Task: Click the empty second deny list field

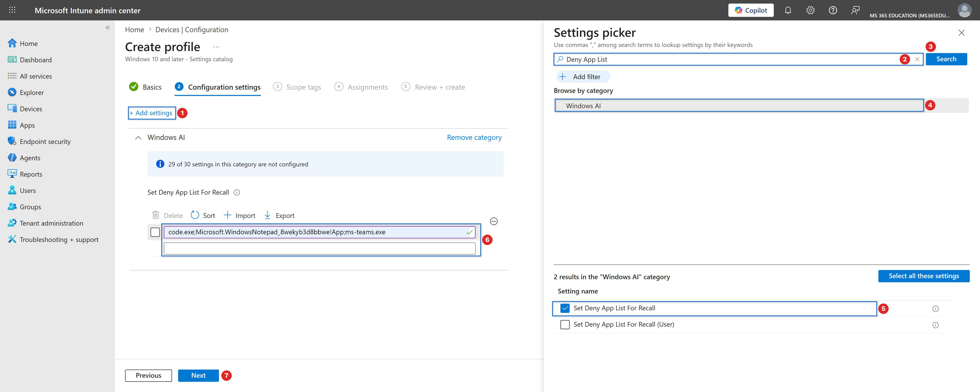Action: click(320, 249)
